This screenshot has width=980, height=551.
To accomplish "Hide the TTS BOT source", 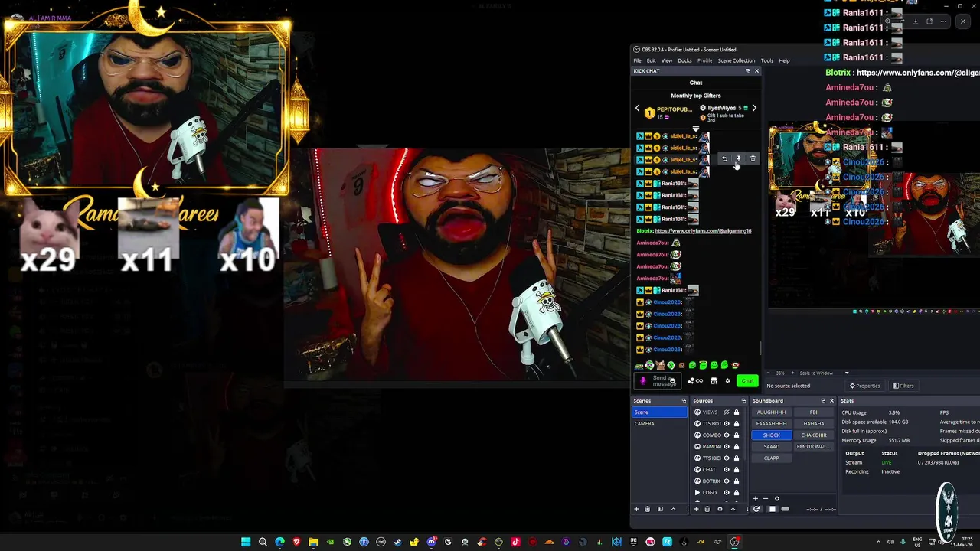I will [x=727, y=424].
